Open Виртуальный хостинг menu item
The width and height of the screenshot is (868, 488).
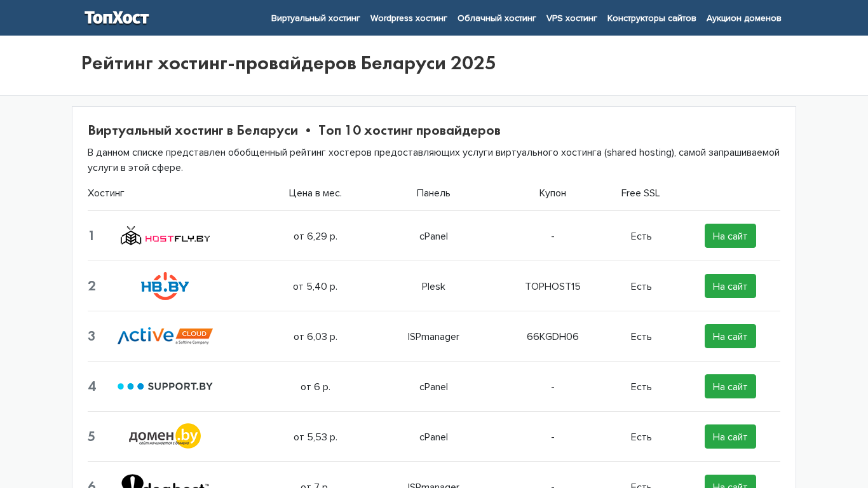tap(315, 18)
